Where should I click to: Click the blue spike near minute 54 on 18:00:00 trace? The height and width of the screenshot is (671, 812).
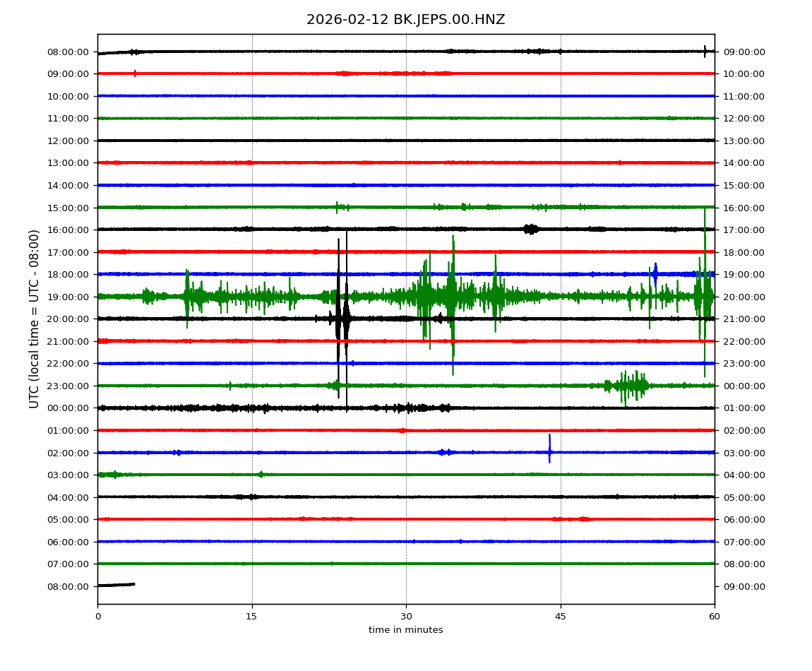click(x=655, y=274)
